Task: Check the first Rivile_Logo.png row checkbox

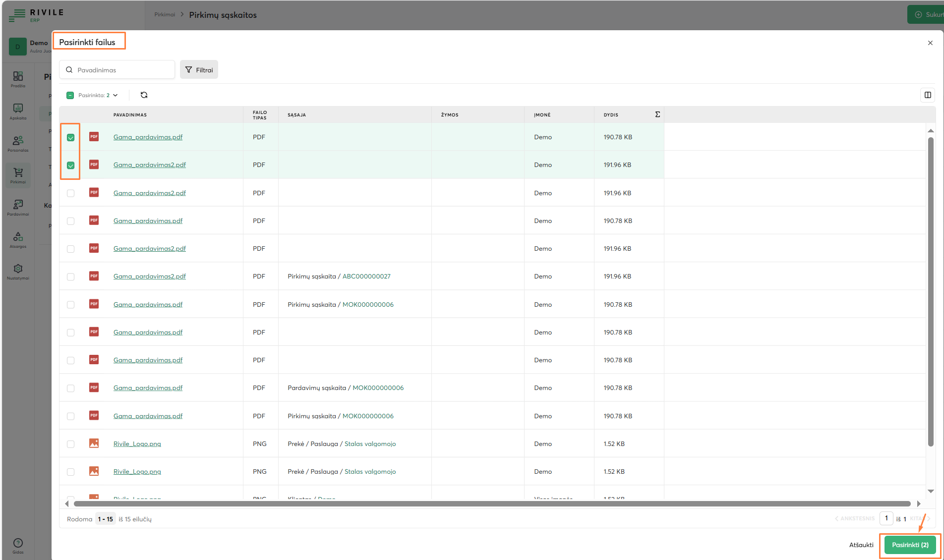Action: point(70,444)
